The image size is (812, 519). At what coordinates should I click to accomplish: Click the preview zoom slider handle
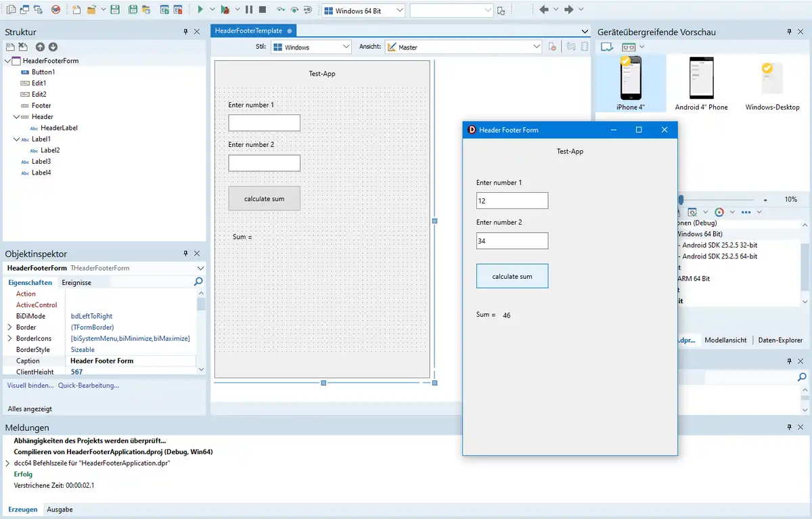[x=681, y=200]
